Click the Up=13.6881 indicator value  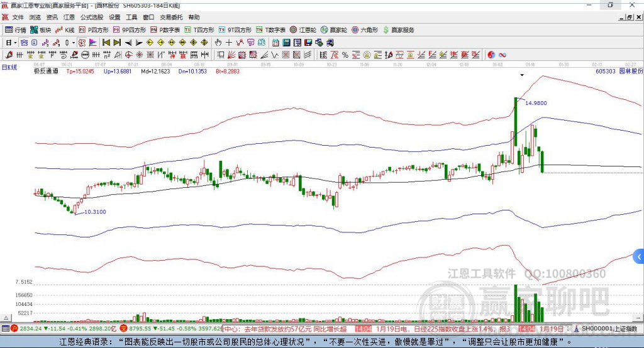[x=118, y=72]
